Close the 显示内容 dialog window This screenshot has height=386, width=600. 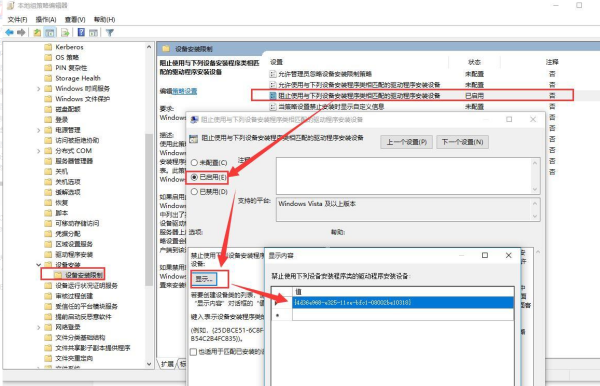[x=508, y=255]
